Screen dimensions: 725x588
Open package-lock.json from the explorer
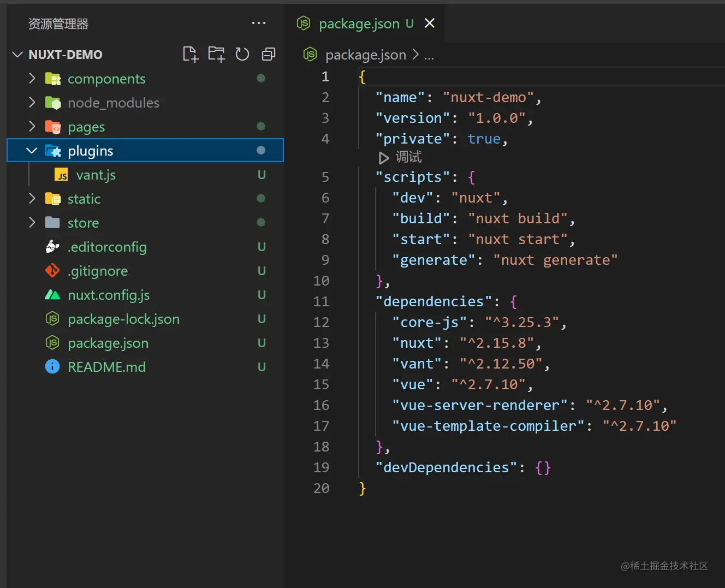click(x=123, y=319)
